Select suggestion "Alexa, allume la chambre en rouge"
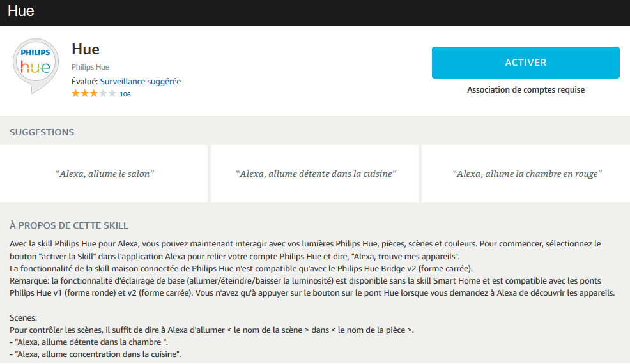This screenshot has height=364, width=630. (x=526, y=174)
